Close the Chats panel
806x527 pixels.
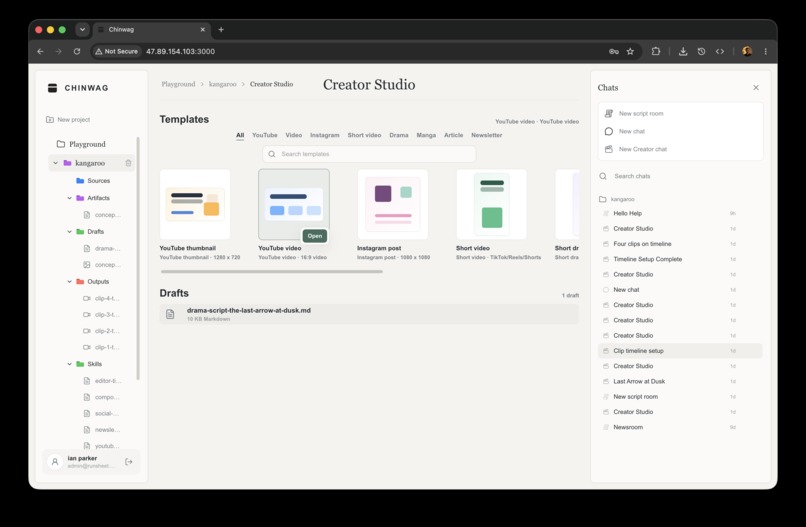pos(756,87)
